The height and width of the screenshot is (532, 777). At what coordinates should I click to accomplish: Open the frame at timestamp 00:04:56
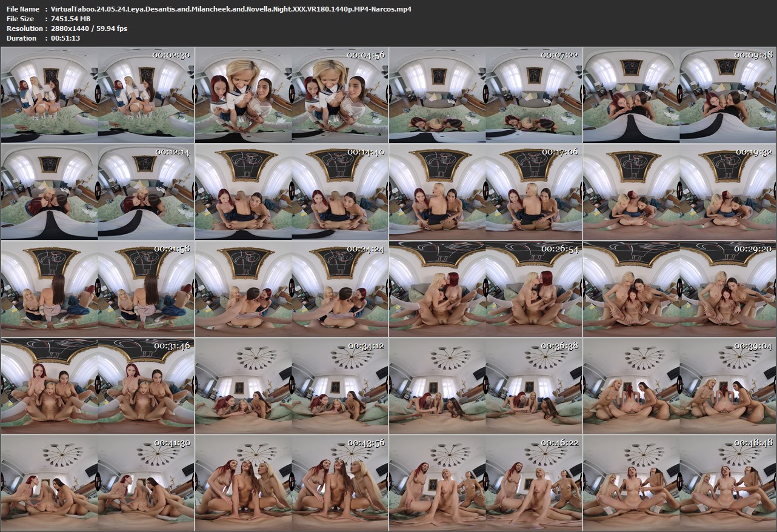[x=292, y=95]
